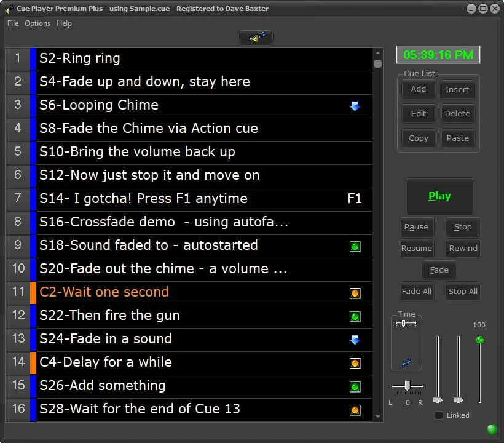Image resolution: width=504 pixels, height=443 pixels.
Task: Click the blue fade icon on S24-Fade in a sound
Action: 355,340
